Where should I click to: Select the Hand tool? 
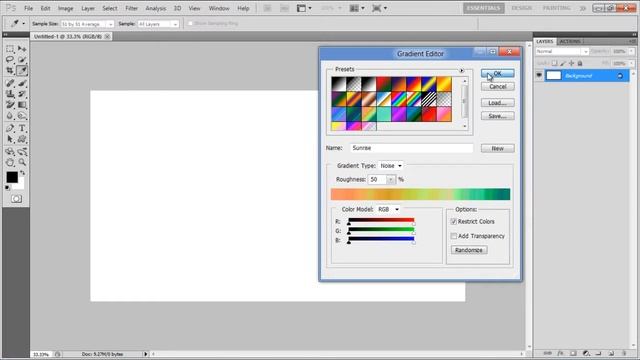pyautogui.click(x=10, y=162)
